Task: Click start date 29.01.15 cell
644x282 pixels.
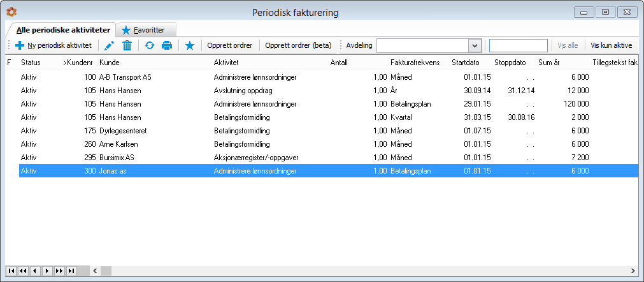Action: (477, 103)
